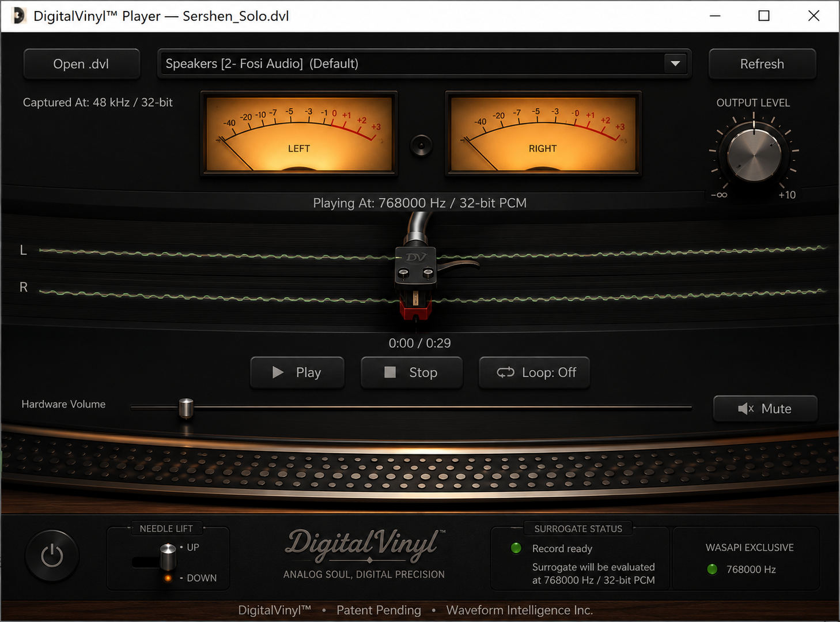Click the 'OUTPUT LEVEL' label
840x622 pixels.
[753, 103]
